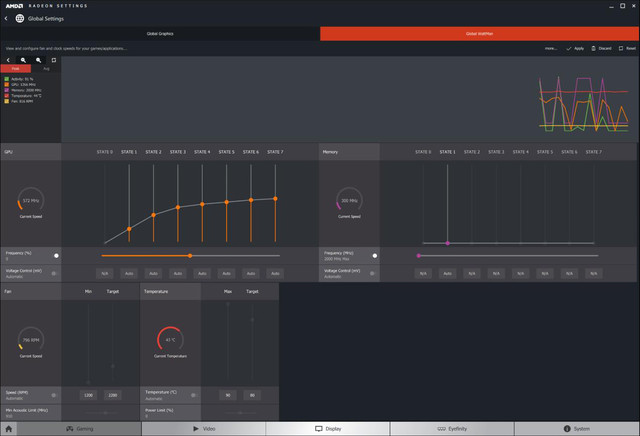Toggle Fan yellow legend checkbox
Viewport: 640px width, 436px height.
click(7, 101)
